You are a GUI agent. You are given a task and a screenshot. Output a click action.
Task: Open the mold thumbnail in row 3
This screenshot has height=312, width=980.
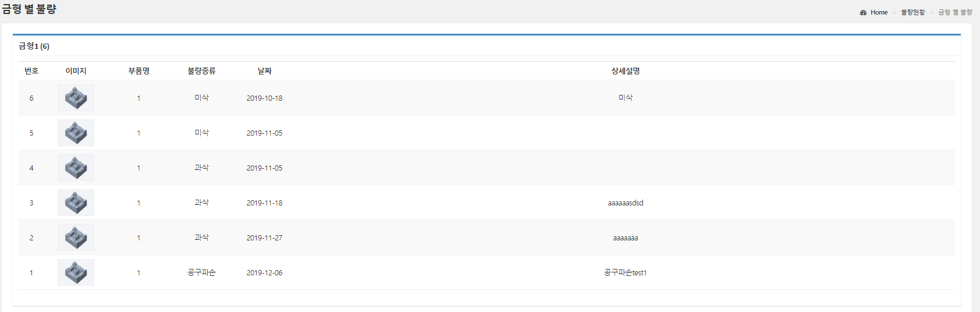(x=76, y=203)
